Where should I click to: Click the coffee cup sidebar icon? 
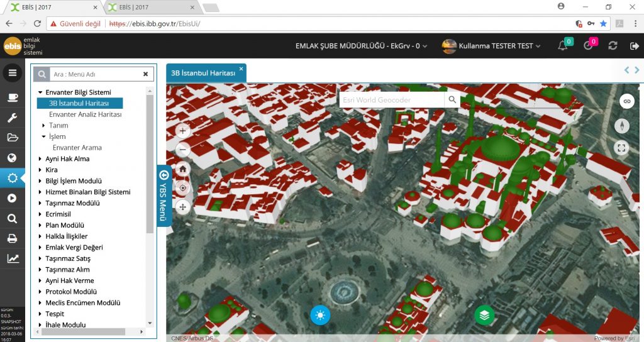(13, 97)
